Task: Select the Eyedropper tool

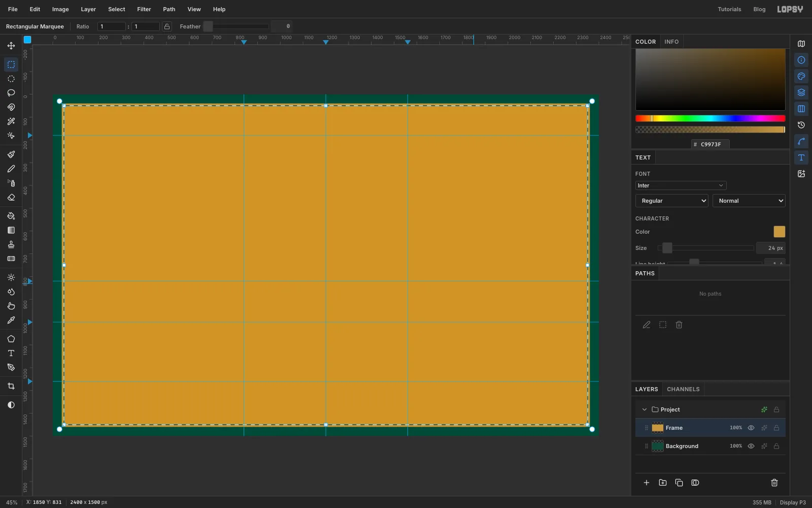Action: coord(11,320)
